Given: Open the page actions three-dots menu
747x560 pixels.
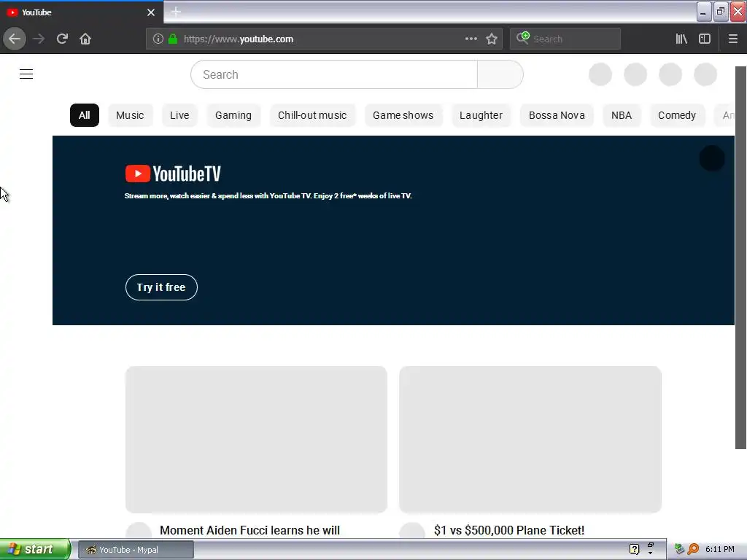Looking at the screenshot, I should (x=471, y=39).
